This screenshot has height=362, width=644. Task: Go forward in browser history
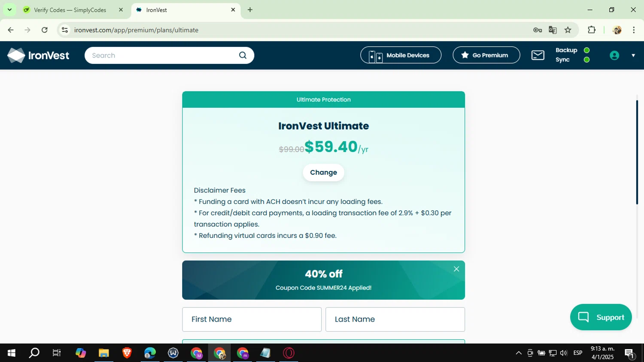(27, 30)
